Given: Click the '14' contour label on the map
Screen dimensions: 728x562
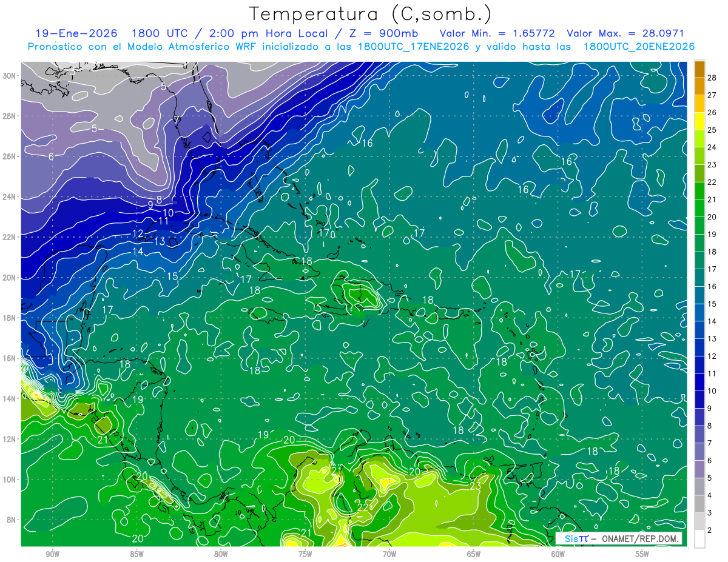Looking at the screenshot, I should click(138, 252).
